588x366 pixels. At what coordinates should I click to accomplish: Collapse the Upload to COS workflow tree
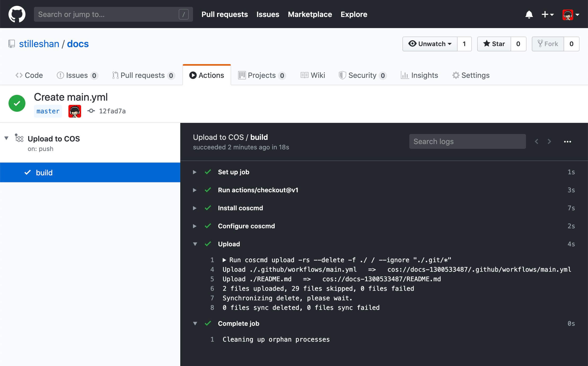[6, 138]
